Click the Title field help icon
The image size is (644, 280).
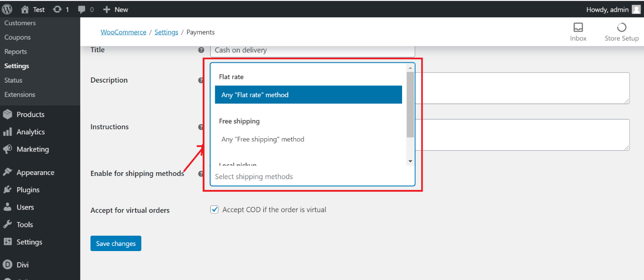tap(201, 50)
